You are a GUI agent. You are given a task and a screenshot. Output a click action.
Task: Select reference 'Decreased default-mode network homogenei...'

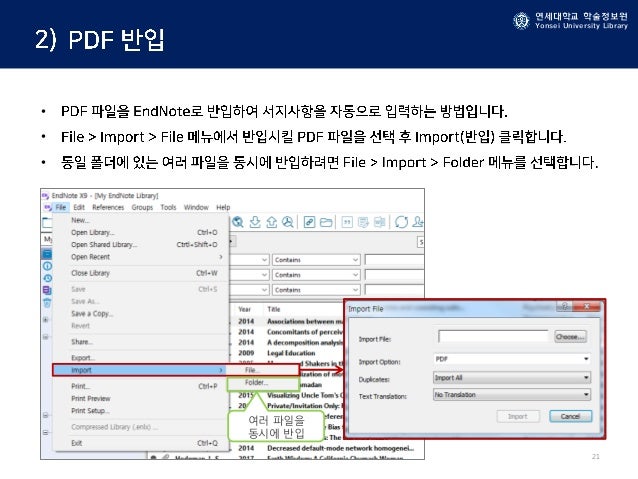click(x=340, y=448)
